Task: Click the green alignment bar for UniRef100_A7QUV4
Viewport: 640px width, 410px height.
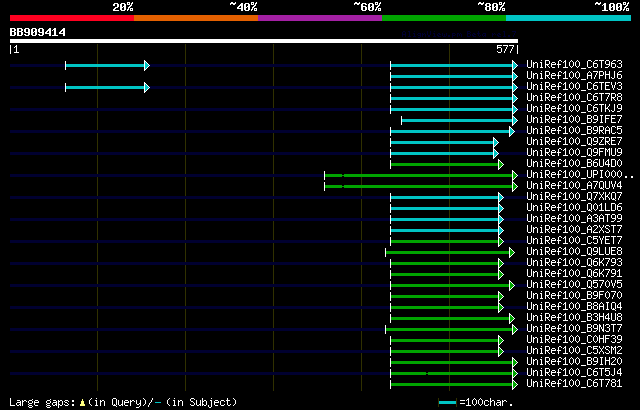Action: (421, 186)
